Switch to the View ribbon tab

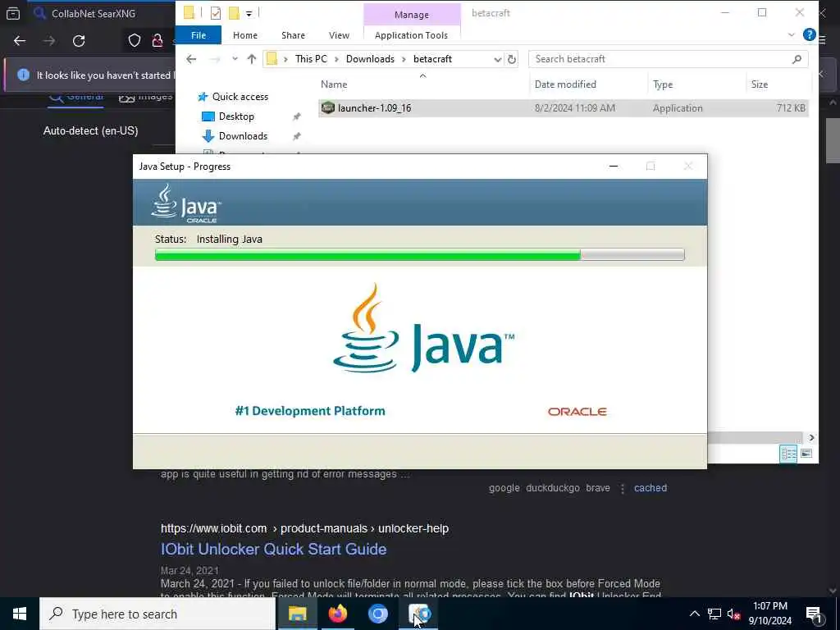tap(339, 35)
